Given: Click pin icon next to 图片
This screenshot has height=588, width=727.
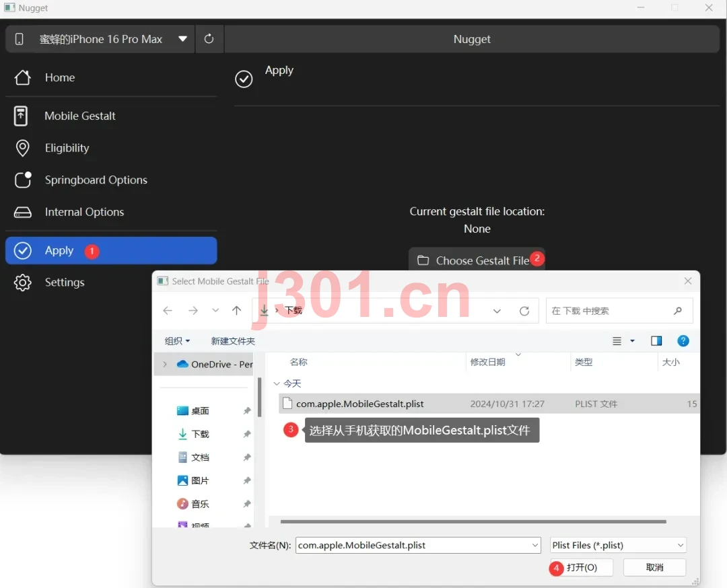Looking at the screenshot, I should [x=247, y=480].
